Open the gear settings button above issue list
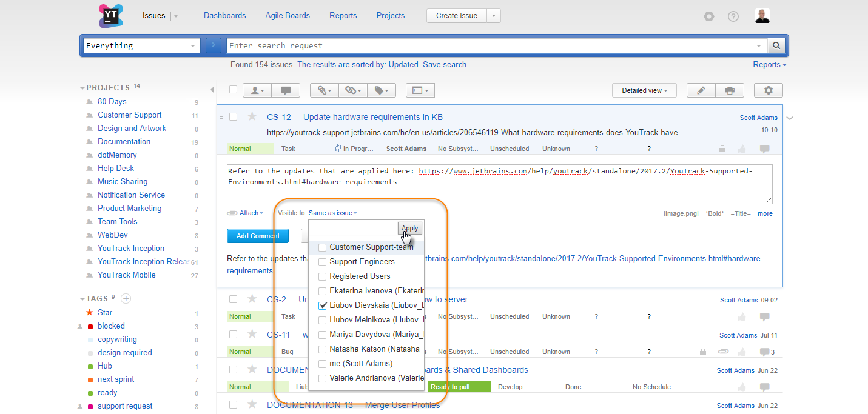Screen dimensions: 868x414 [769, 90]
